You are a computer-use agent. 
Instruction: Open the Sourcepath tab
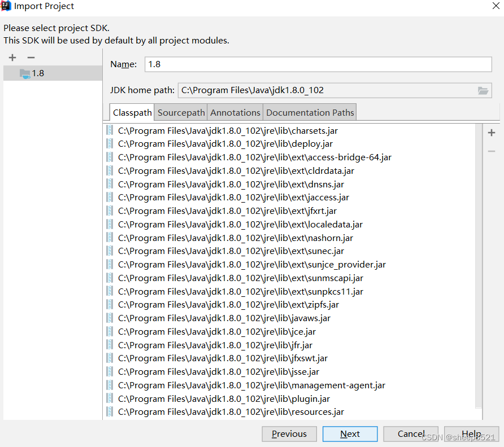pyautogui.click(x=181, y=112)
